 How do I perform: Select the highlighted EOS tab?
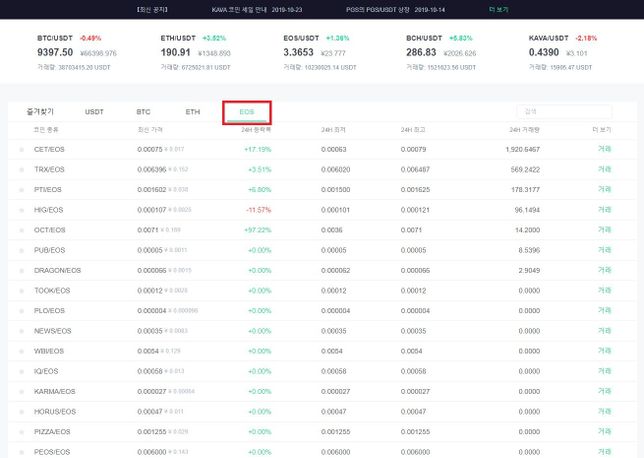pyautogui.click(x=246, y=112)
